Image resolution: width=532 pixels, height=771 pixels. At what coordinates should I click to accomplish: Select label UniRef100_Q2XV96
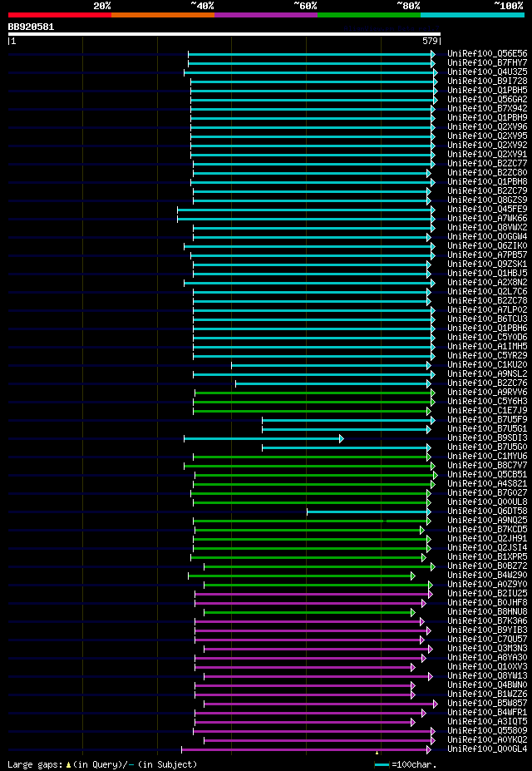tap(487, 126)
